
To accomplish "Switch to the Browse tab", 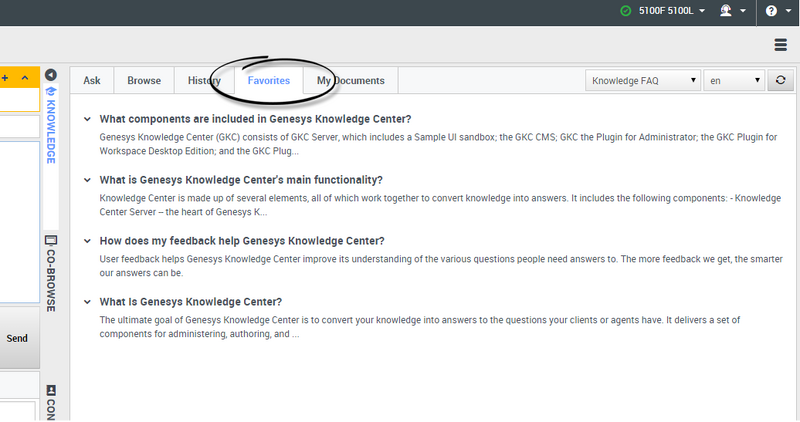I will click(144, 80).
